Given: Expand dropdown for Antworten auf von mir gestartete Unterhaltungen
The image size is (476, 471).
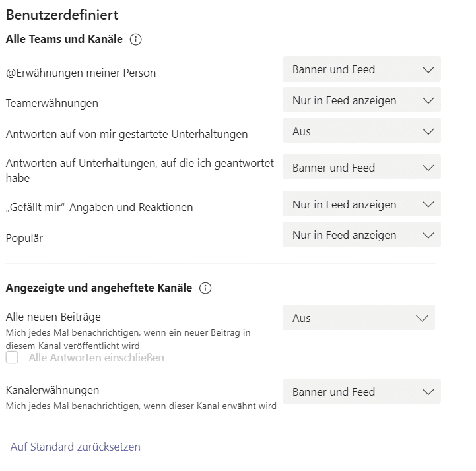Looking at the screenshot, I should (x=361, y=131).
